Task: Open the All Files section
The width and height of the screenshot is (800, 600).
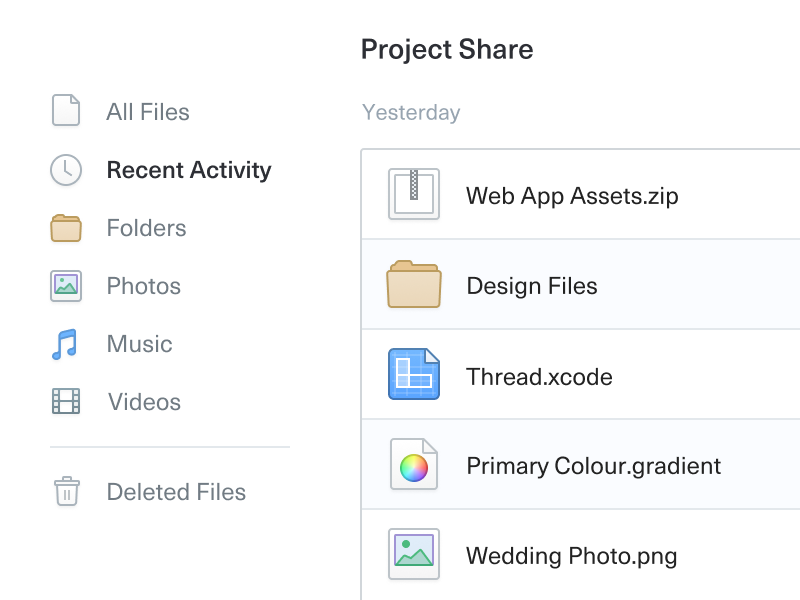Action: click(x=148, y=112)
